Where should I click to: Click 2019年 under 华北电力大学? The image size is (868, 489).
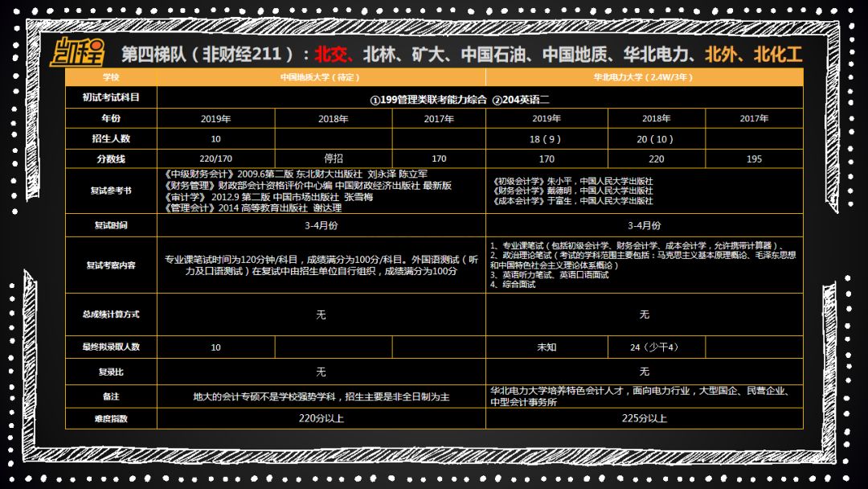[x=547, y=118]
